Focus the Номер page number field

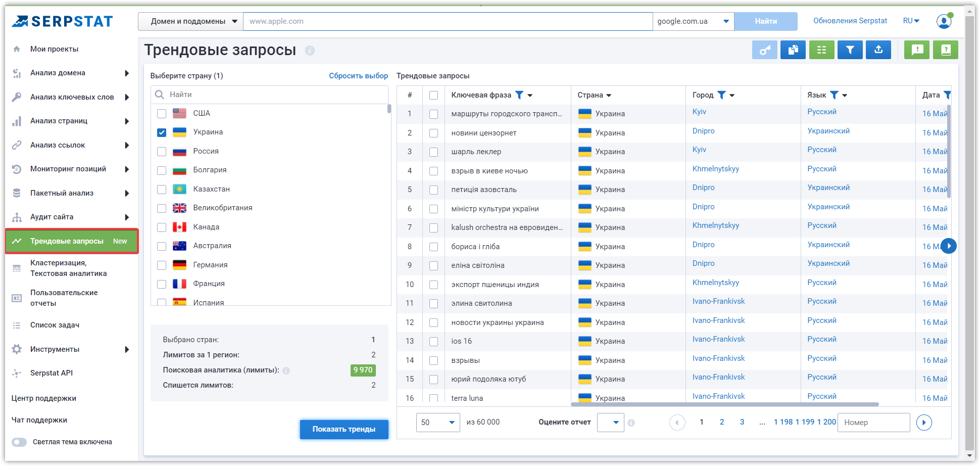(874, 423)
